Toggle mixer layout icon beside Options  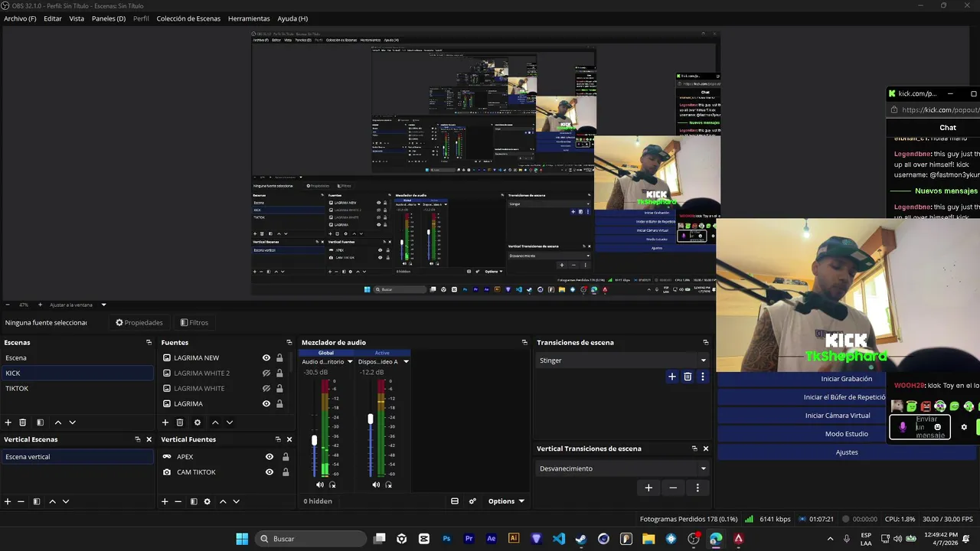455,501
